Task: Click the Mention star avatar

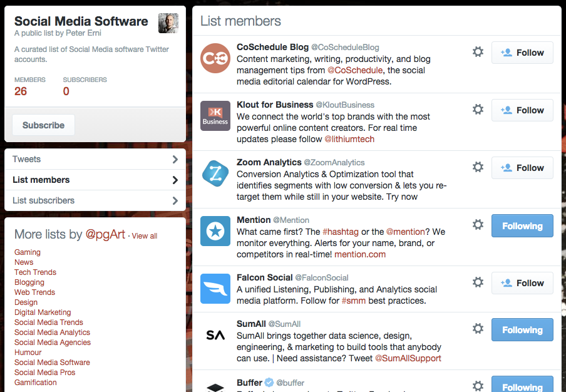Action: pyautogui.click(x=215, y=231)
